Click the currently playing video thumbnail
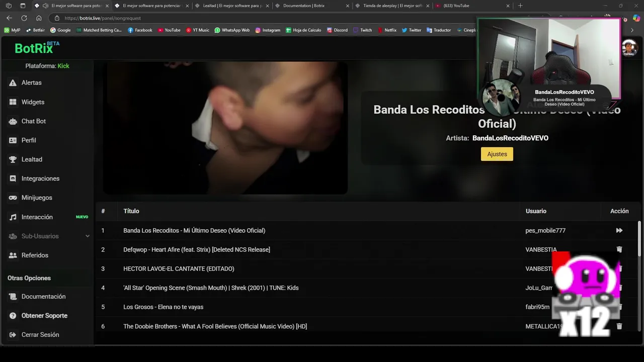This screenshot has height=362, width=644. coord(225,128)
